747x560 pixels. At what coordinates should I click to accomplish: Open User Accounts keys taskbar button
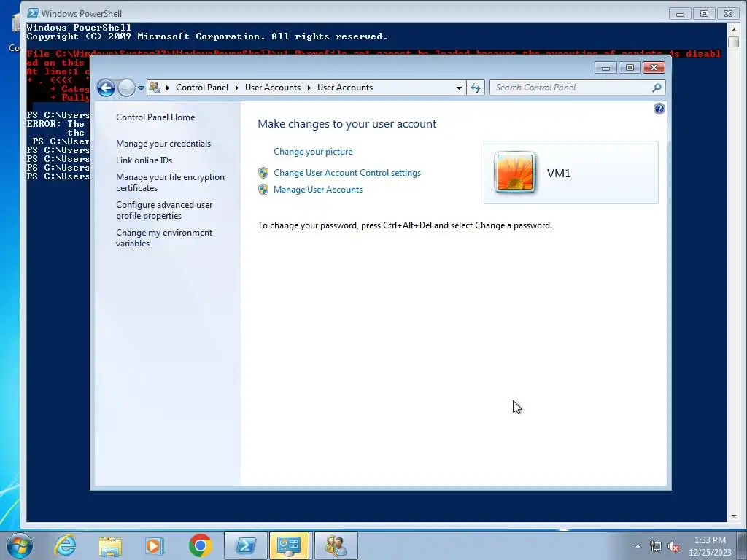point(336,545)
